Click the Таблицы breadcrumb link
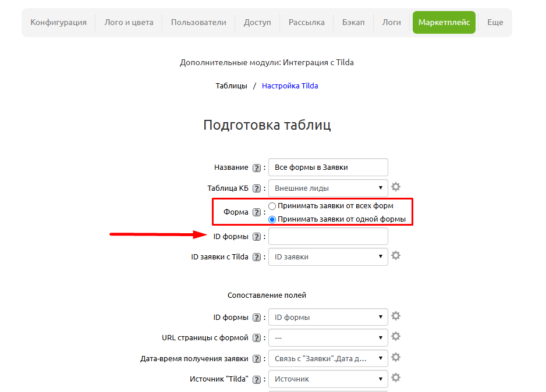The height and width of the screenshot is (392, 546). pyautogui.click(x=231, y=85)
